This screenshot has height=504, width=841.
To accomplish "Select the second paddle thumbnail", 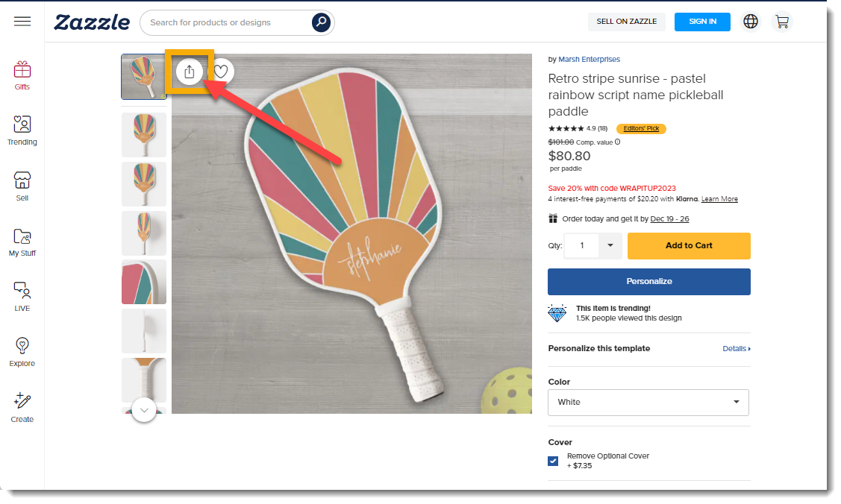I will pos(144,134).
